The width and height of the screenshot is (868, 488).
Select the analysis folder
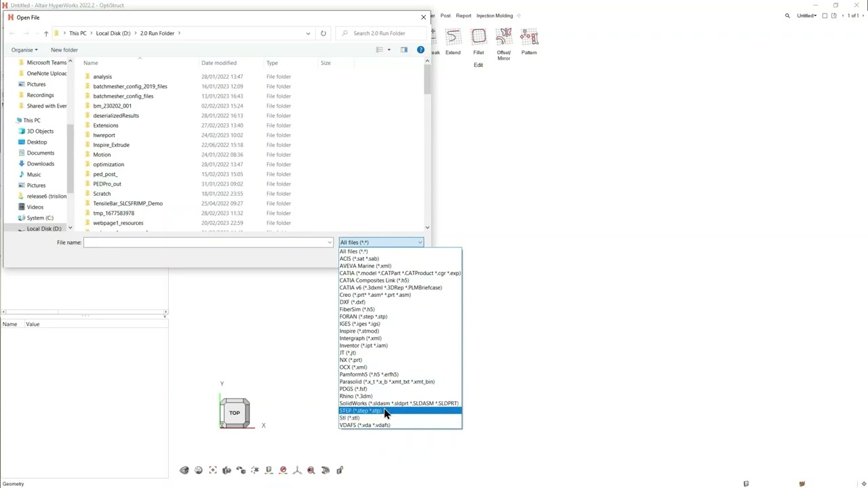coord(102,77)
